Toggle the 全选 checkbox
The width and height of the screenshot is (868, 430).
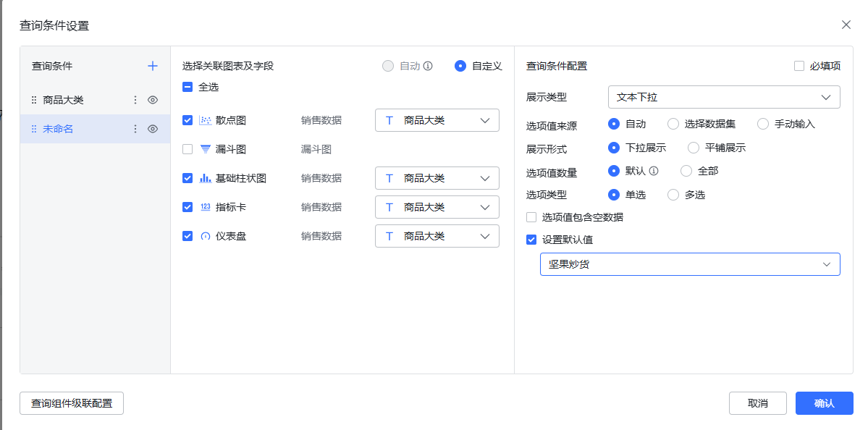[187, 87]
